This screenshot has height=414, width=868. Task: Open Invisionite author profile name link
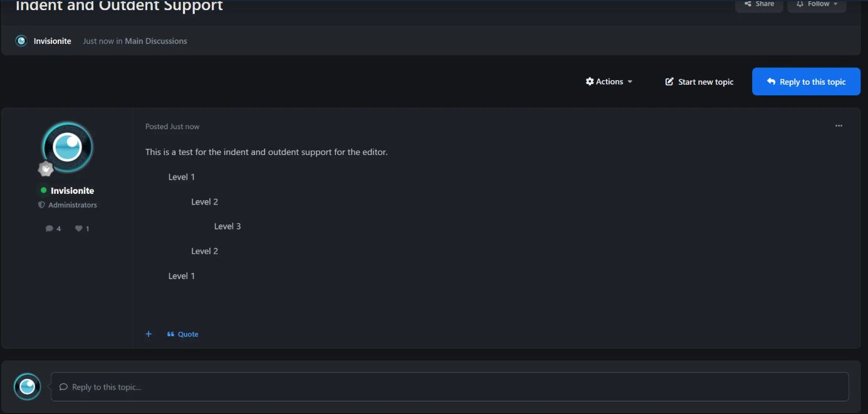tap(72, 191)
